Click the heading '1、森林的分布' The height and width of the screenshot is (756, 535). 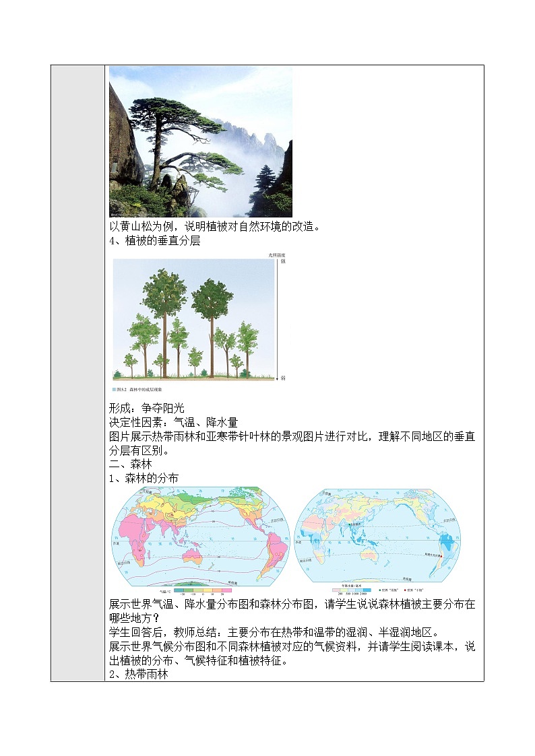[144, 478]
